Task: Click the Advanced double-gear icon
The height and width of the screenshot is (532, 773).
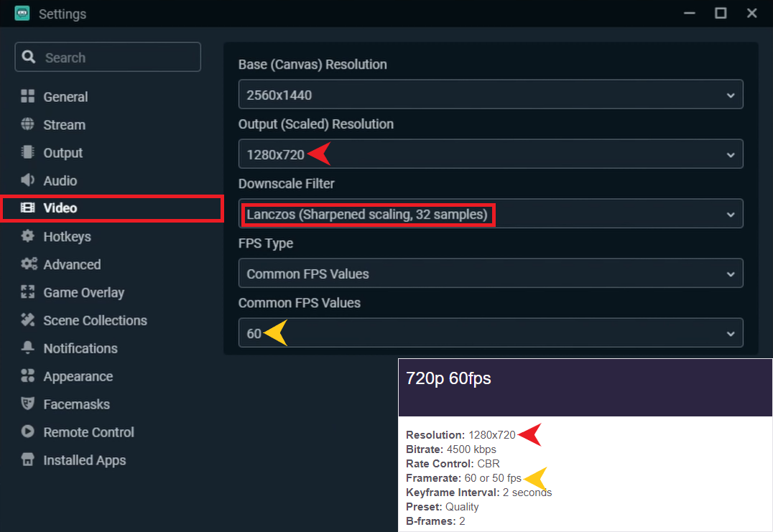Action: [29, 263]
